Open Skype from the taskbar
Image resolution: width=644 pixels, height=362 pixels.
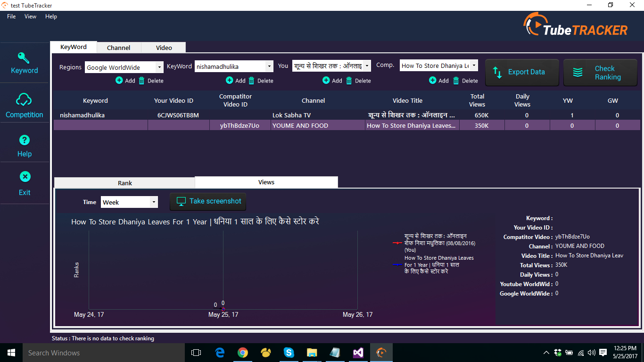(x=289, y=353)
